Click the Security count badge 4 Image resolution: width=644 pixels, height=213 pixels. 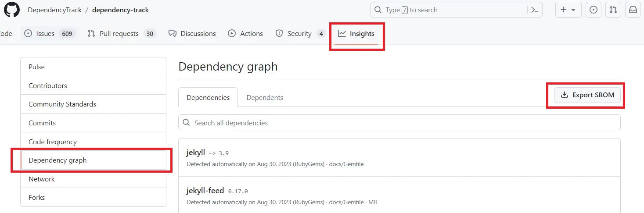(x=321, y=34)
